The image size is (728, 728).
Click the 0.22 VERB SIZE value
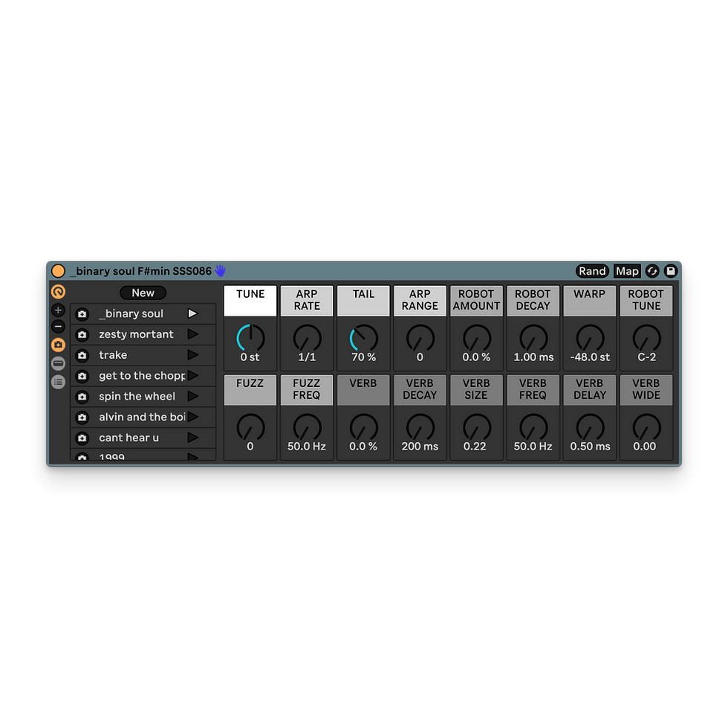475,446
